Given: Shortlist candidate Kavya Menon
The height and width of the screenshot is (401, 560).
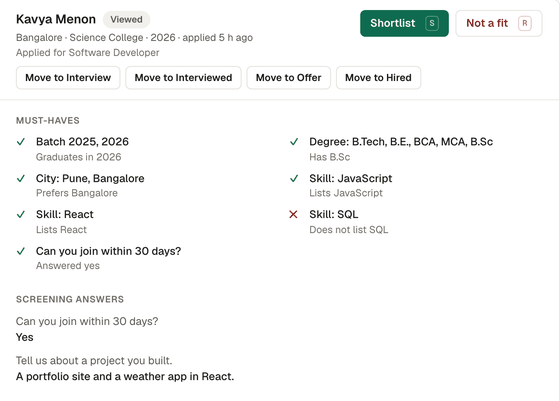Looking at the screenshot, I should point(404,23).
